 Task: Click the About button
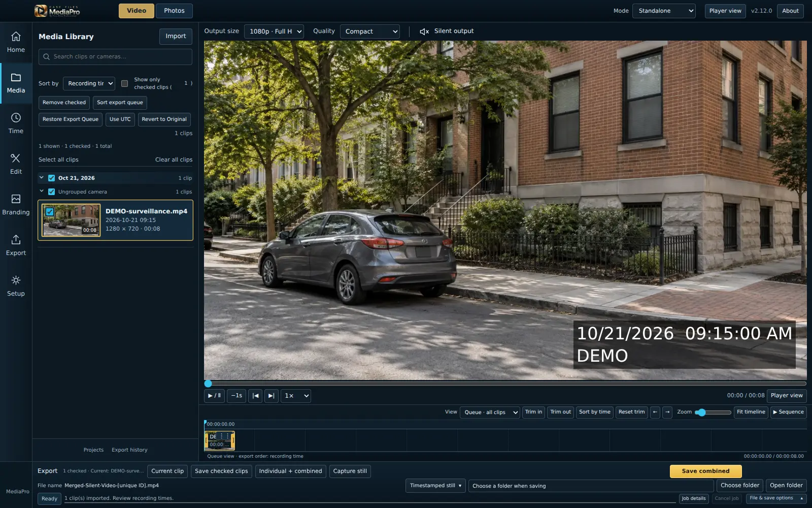click(x=790, y=11)
